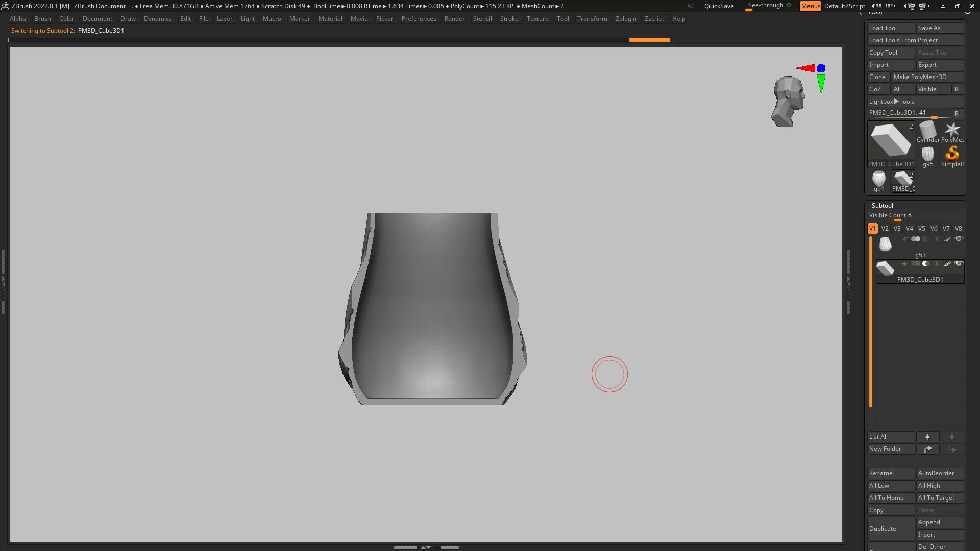
Task: Open the Transform menu
Action: tap(592, 19)
